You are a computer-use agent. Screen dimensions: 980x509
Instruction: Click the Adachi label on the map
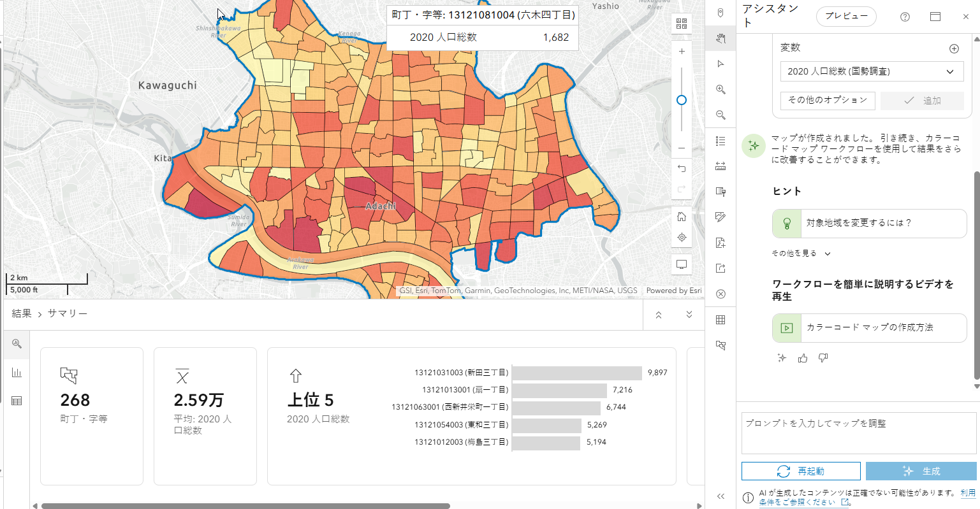[x=381, y=206]
